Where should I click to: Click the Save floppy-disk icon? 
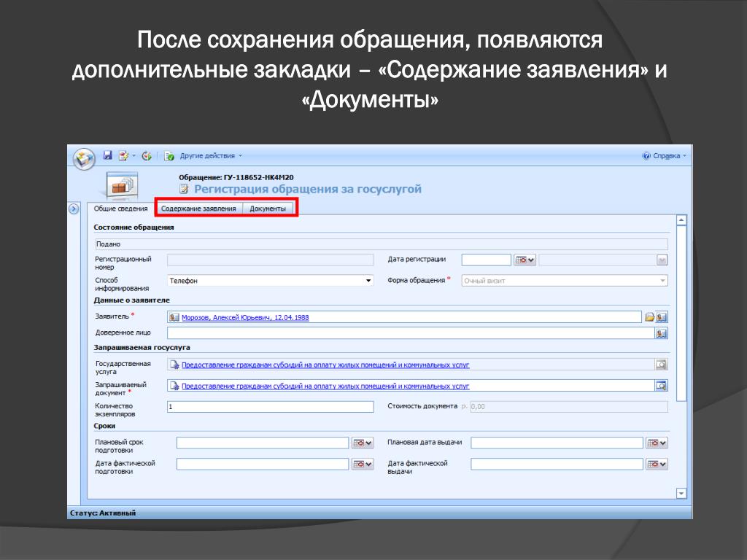pos(108,155)
